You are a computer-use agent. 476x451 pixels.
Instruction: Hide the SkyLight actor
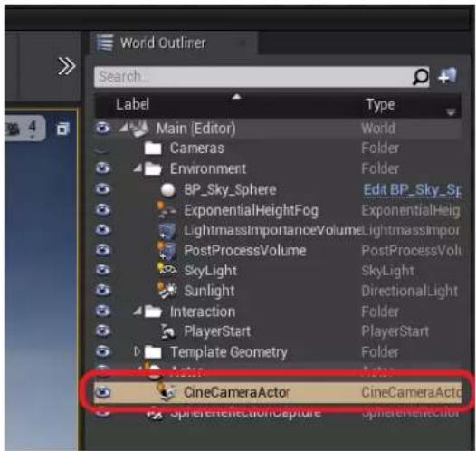tap(102, 270)
